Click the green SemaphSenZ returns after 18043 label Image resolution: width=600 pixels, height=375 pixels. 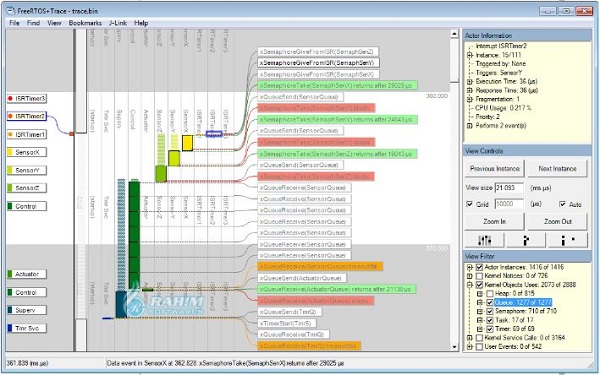[338, 154]
